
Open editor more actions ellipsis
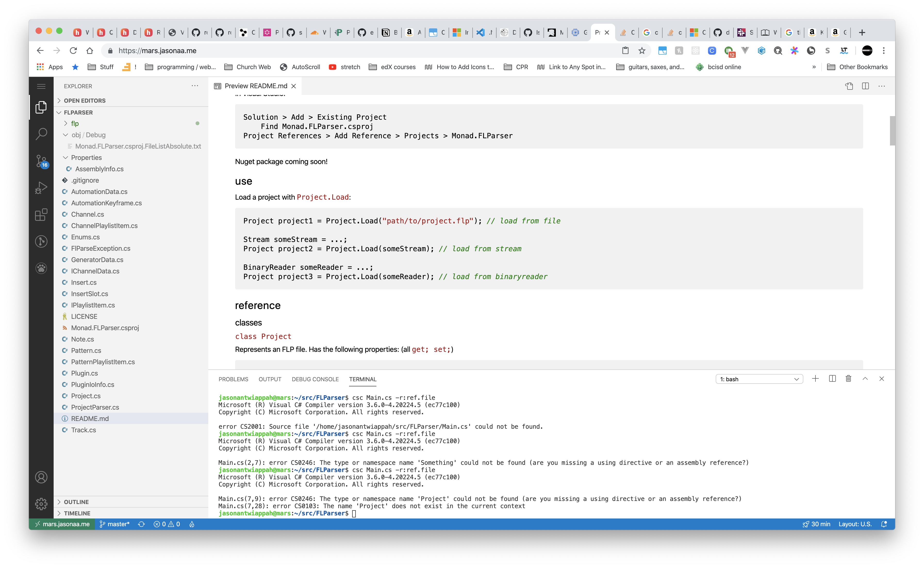(x=881, y=86)
